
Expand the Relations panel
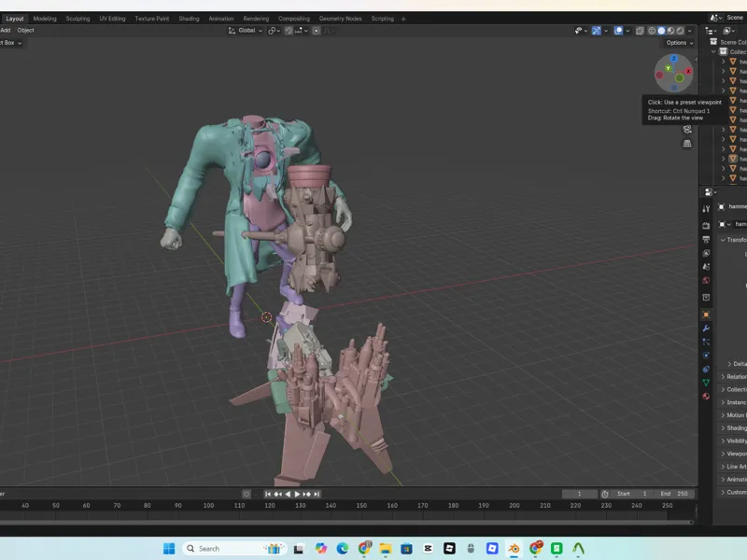733,377
